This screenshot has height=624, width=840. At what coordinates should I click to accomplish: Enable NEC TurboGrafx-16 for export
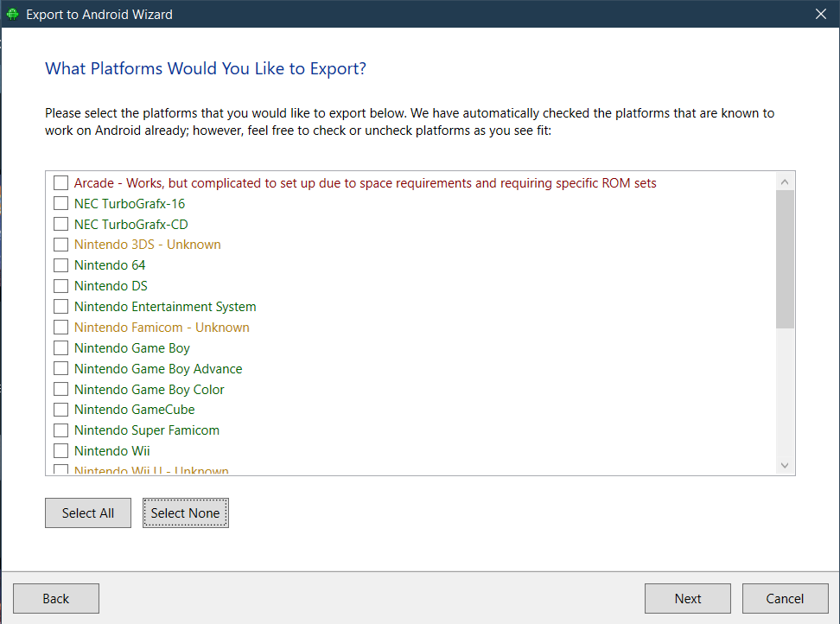pos(60,204)
